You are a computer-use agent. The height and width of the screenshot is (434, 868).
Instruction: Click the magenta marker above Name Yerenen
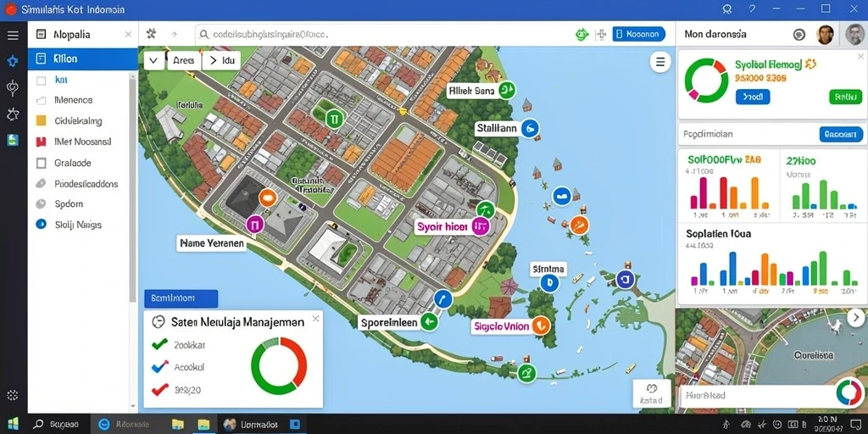(x=254, y=224)
